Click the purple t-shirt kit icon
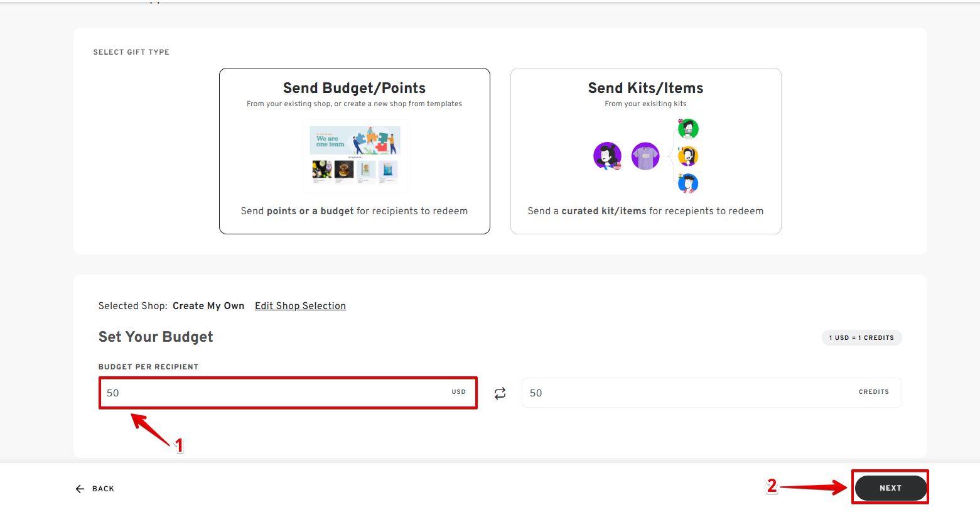This screenshot has height=512, width=980. tap(645, 156)
